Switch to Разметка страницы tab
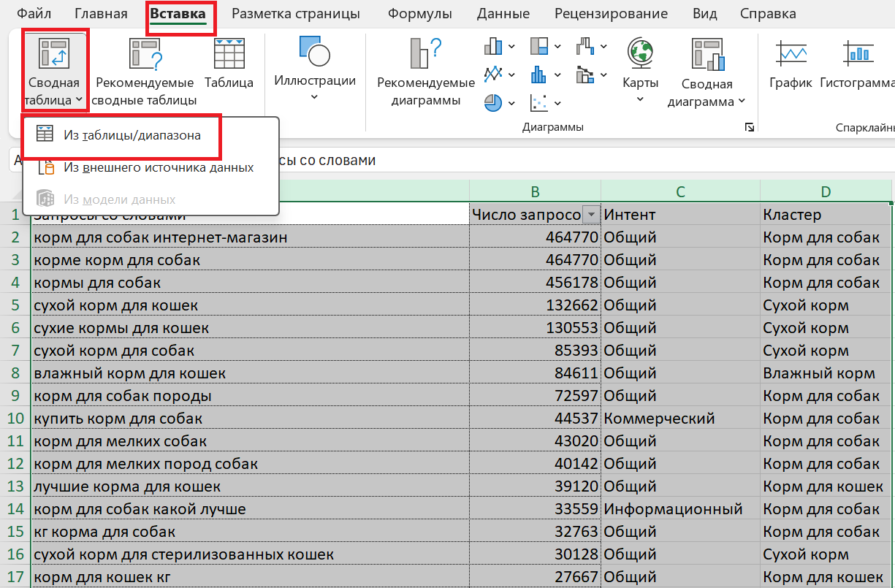The image size is (895, 588). pos(296,14)
